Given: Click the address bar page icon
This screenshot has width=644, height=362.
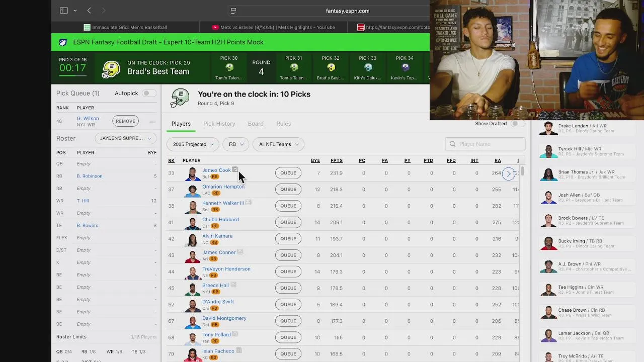Looking at the screenshot, I should pos(233,11).
